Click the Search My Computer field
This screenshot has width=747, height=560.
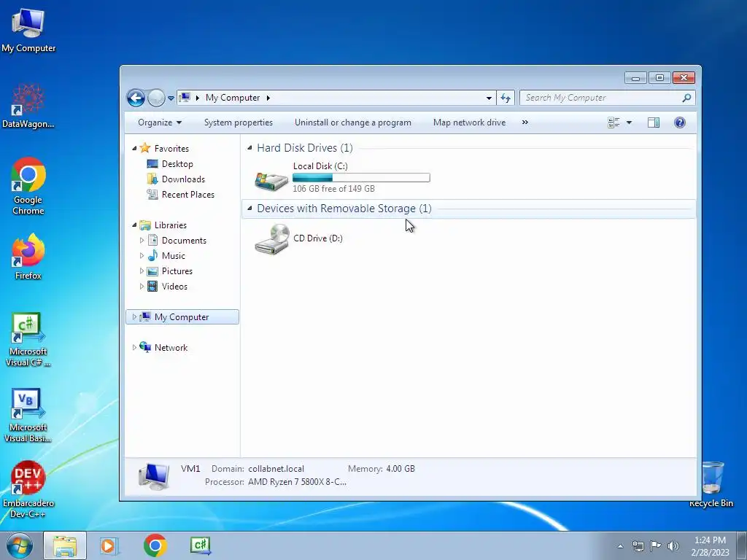point(601,98)
